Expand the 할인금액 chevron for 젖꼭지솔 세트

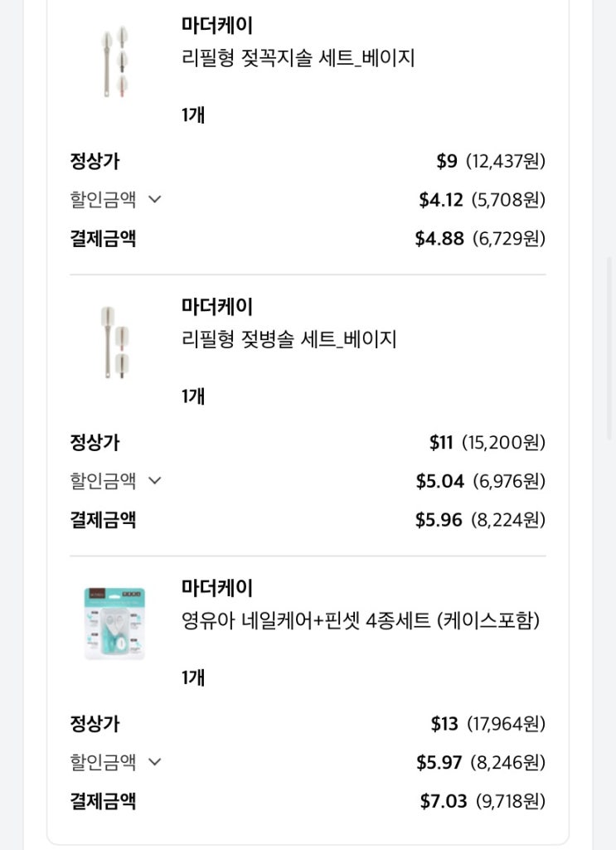154,200
